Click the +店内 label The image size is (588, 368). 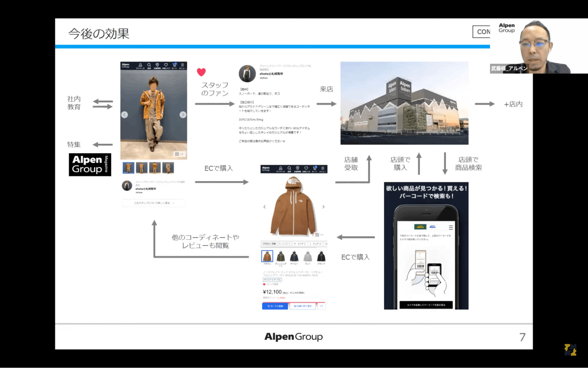(513, 104)
